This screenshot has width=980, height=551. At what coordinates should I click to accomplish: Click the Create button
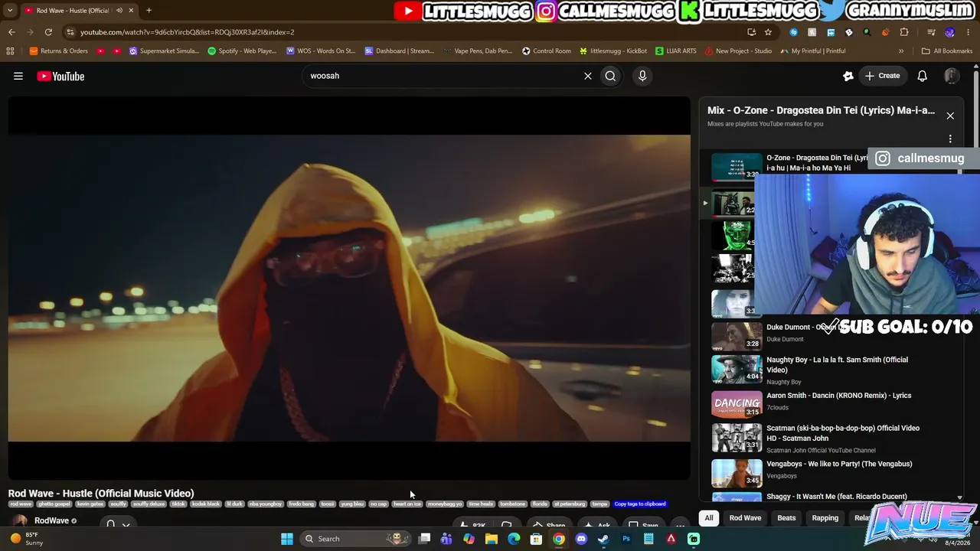pyautogui.click(x=882, y=76)
